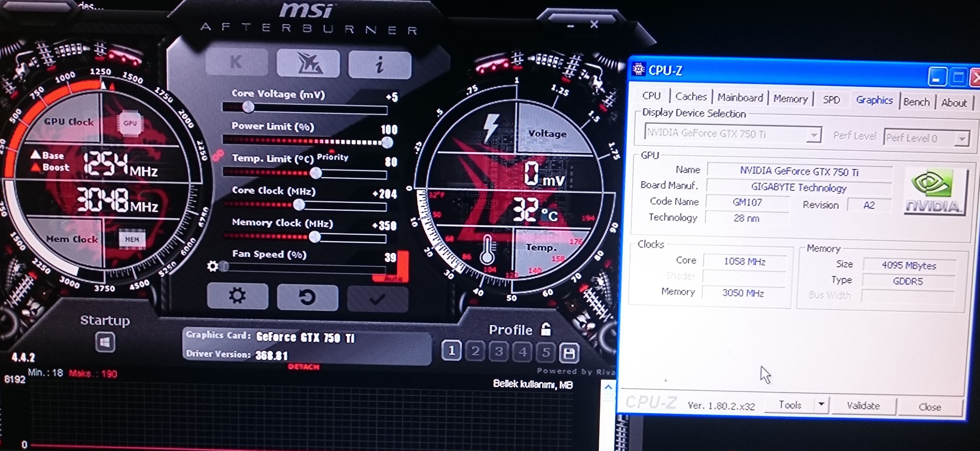Screen dimensions: 980x451
Task: Click the lightning bolt voltage icon
Action: tap(491, 128)
